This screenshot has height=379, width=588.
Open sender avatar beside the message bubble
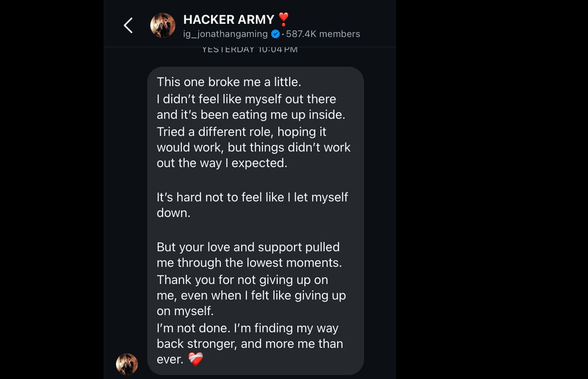(127, 364)
